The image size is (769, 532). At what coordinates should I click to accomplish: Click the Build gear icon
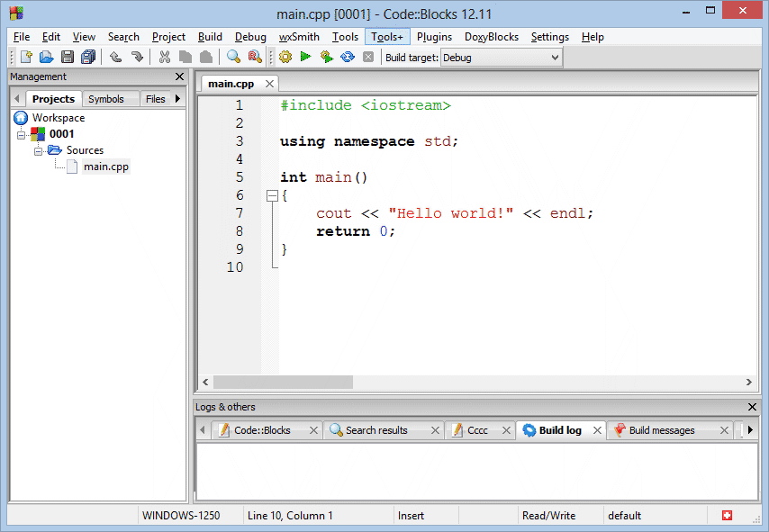(285, 57)
